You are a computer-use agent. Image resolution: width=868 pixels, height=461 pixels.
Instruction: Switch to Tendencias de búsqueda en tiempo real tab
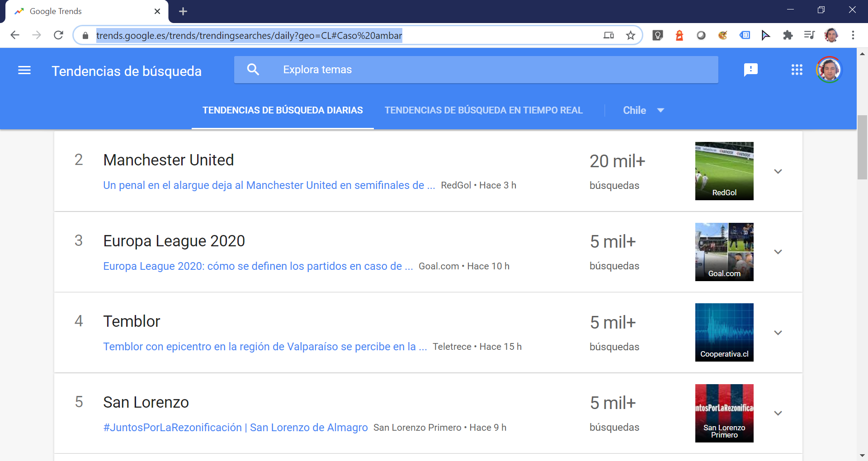click(484, 110)
